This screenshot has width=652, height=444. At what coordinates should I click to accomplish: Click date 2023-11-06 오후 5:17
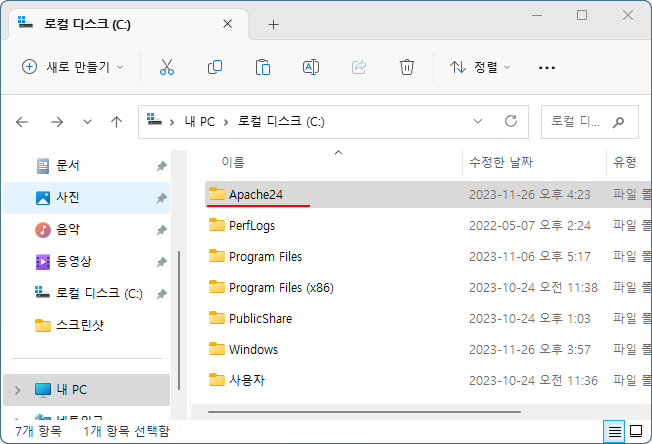pyautogui.click(x=530, y=257)
